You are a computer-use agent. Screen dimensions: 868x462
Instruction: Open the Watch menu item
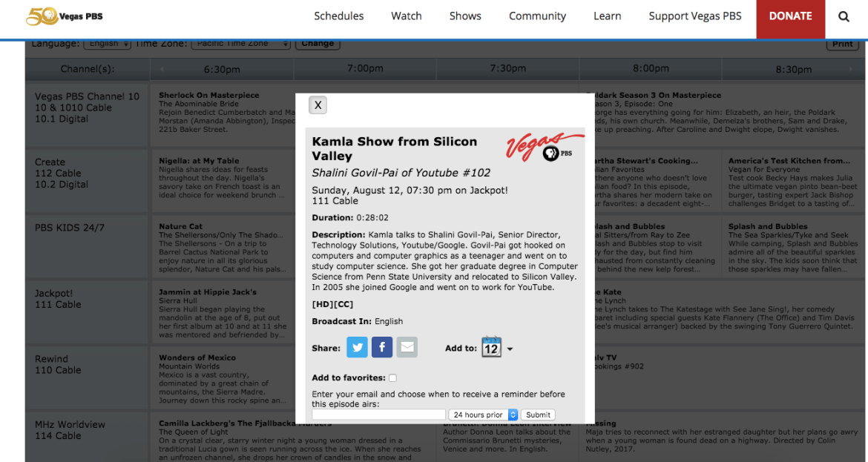(x=406, y=16)
